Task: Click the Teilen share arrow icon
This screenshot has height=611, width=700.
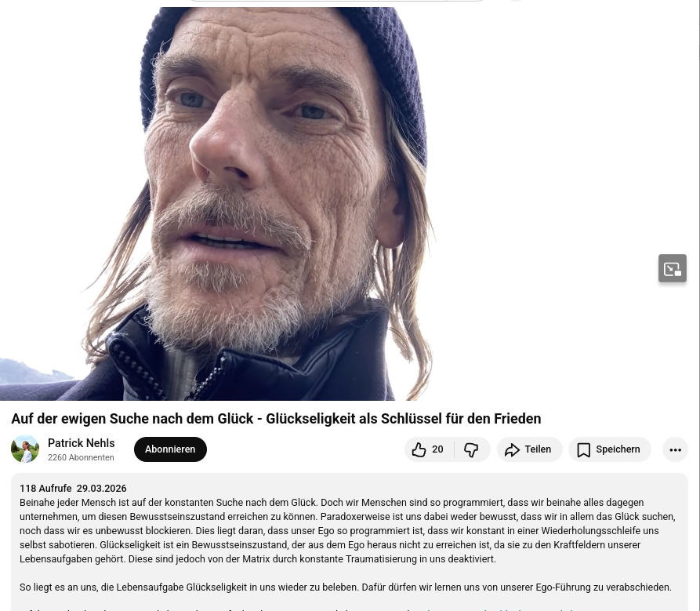Action: [512, 449]
